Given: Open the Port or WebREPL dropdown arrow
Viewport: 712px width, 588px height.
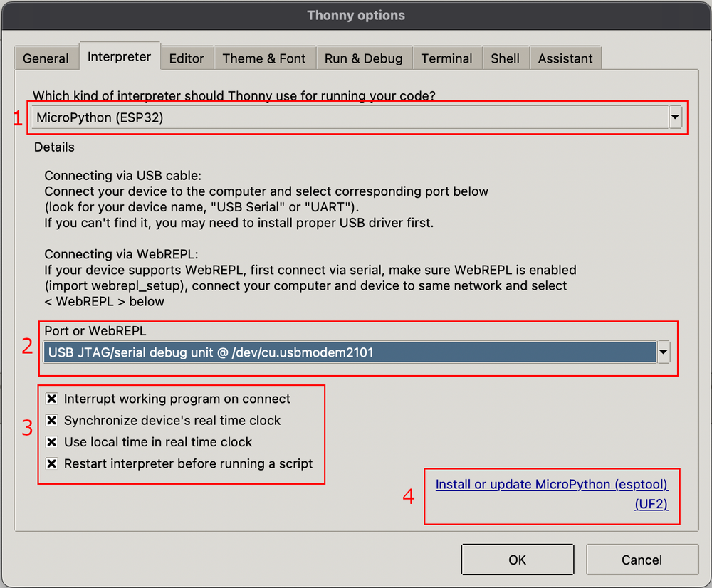Looking at the screenshot, I should (x=663, y=352).
